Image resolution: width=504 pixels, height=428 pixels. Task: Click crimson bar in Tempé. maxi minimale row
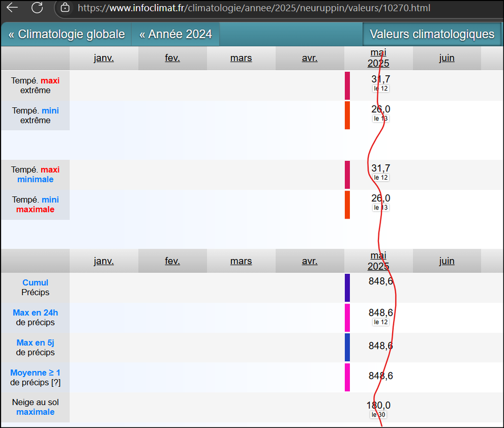(347, 175)
